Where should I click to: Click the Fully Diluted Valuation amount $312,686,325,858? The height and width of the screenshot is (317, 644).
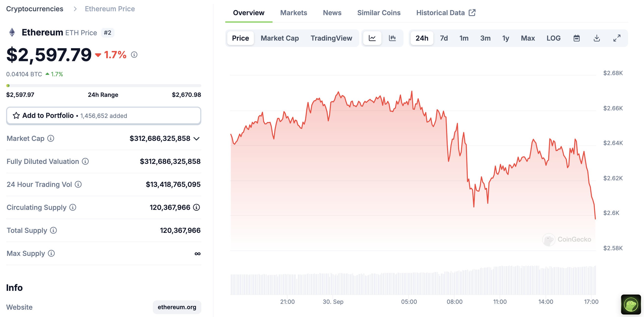[170, 161]
